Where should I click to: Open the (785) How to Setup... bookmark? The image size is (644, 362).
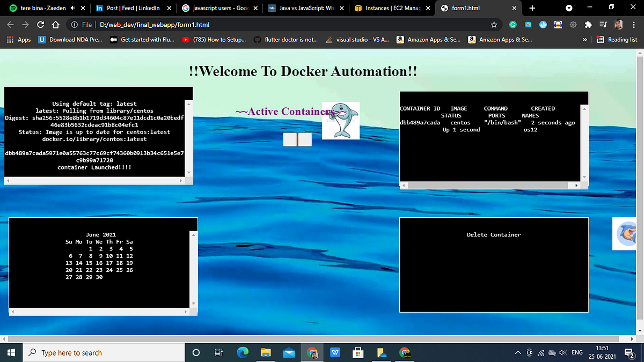point(214,40)
